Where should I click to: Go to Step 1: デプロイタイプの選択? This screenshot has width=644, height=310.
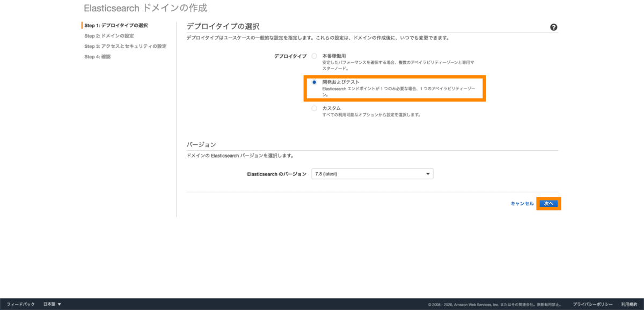pyautogui.click(x=116, y=25)
